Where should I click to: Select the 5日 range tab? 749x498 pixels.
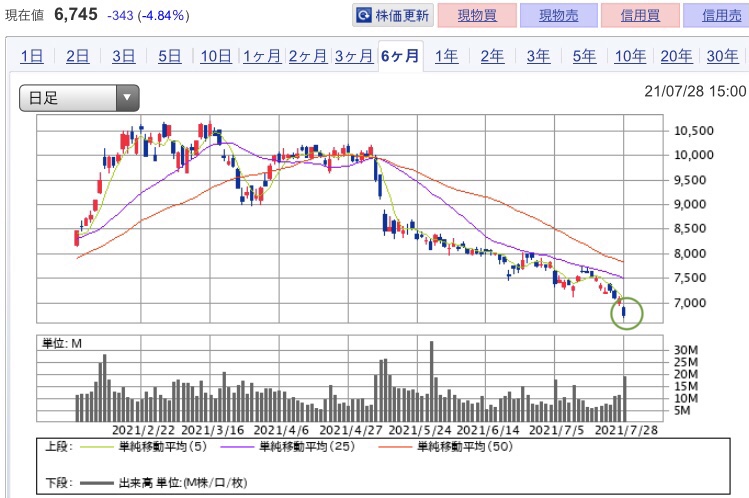pos(170,56)
